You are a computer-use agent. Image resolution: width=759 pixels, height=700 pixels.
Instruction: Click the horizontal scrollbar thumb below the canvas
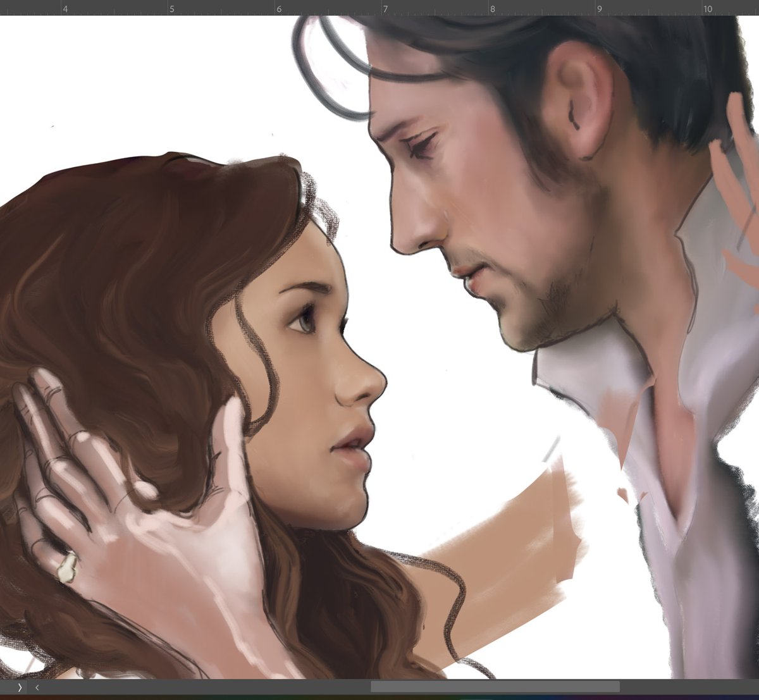coord(495,687)
